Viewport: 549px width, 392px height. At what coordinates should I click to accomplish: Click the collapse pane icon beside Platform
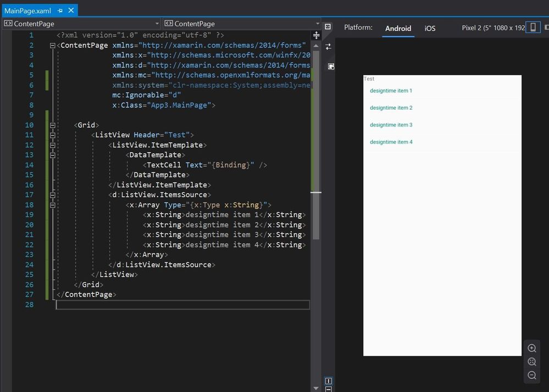(x=328, y=27)
